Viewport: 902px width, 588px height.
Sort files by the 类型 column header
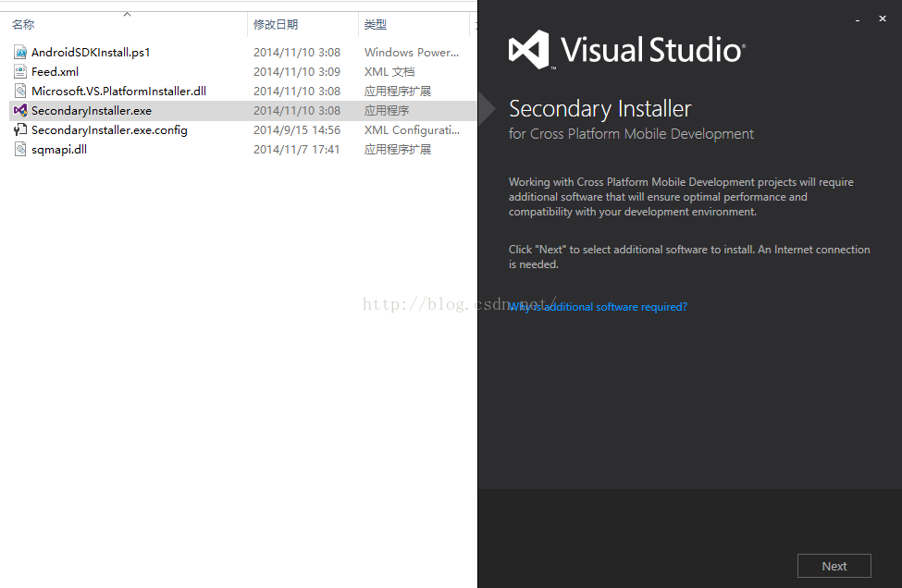(375, 25)
